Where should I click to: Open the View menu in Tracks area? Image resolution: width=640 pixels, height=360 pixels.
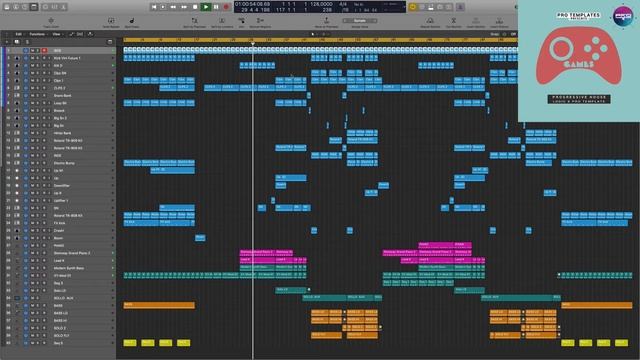[x=57, y=34]
